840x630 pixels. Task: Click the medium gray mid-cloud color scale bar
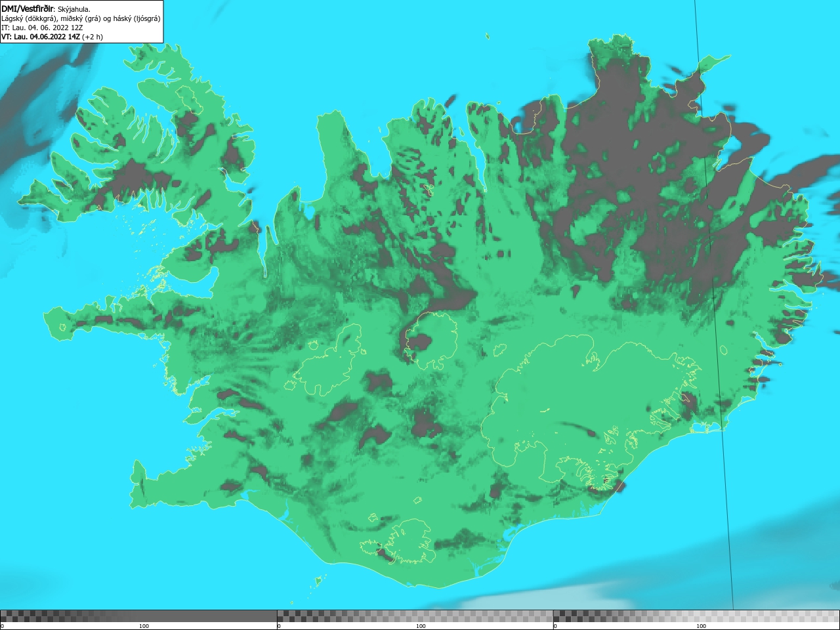coord(415,616)
